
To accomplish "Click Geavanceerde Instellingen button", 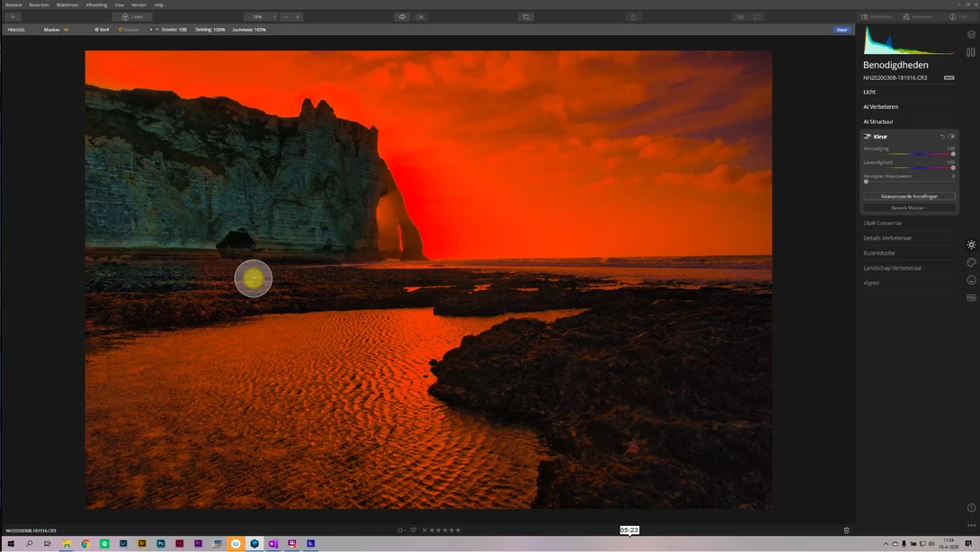I will pos(909,196).
